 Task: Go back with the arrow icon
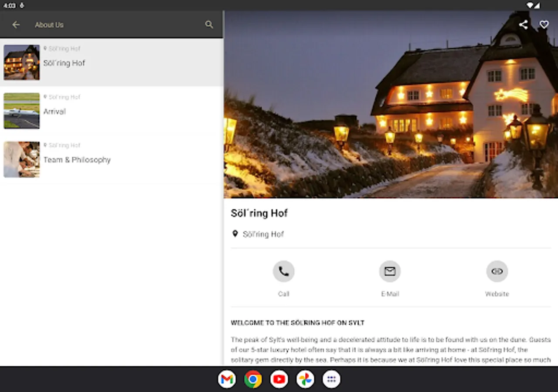click(x=16, y=25)
